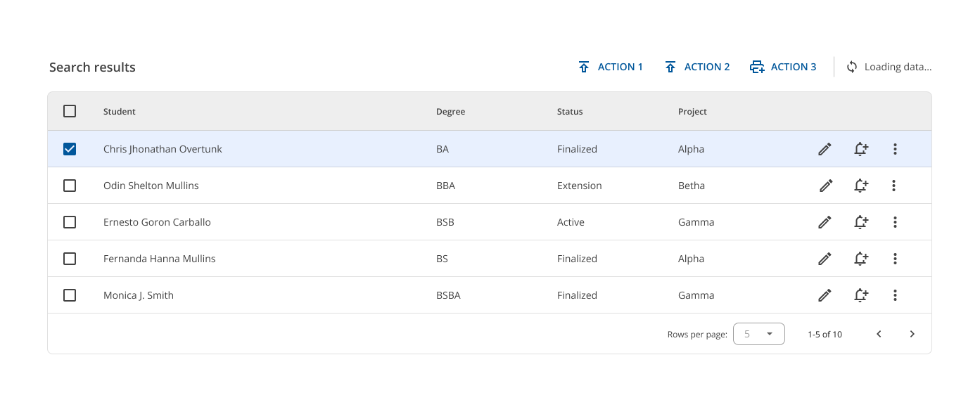Select the Ernesto Goron Carballo row checkbox
The image size is (980, 407).
pyautogui.click(x=70, y=222)
